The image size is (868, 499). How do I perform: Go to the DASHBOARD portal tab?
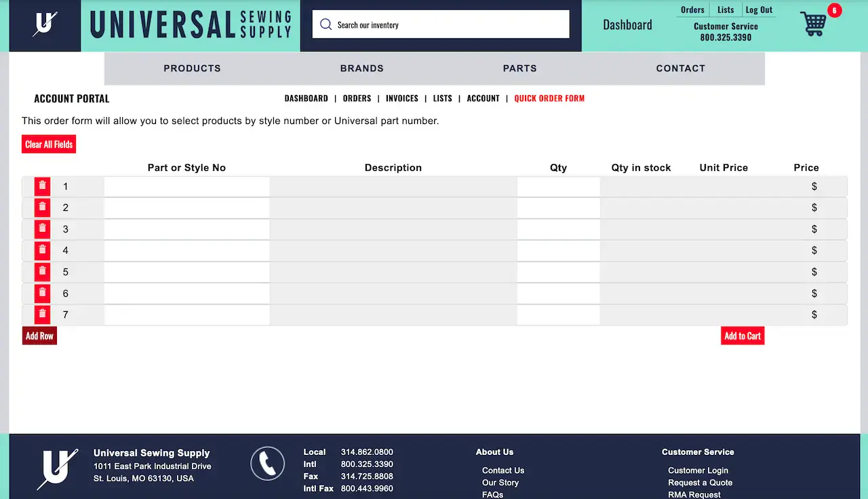[x=307, y=98]
